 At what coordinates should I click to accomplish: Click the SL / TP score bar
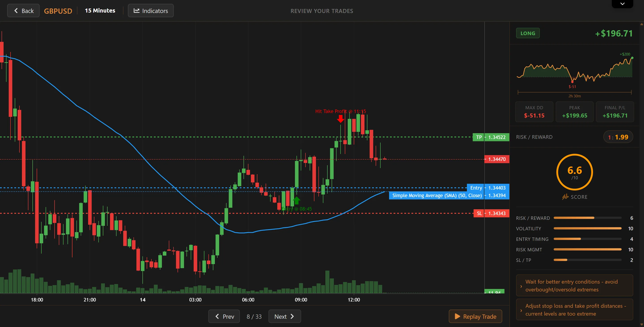point(587,260)
